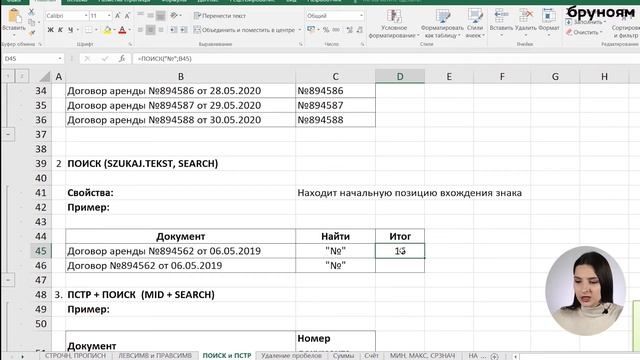Open font color dropdown arrow

(x=129, y=30)
